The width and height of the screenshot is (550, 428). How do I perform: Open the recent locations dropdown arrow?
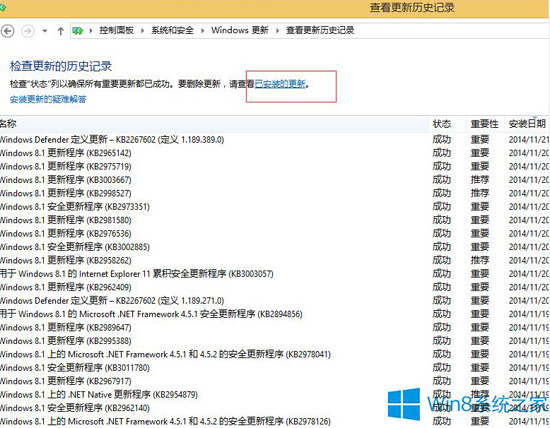point(45,31)
